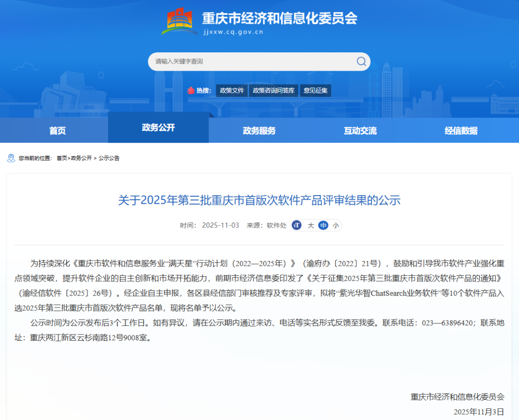
Task: Select large font size 大
Action: 310,225
